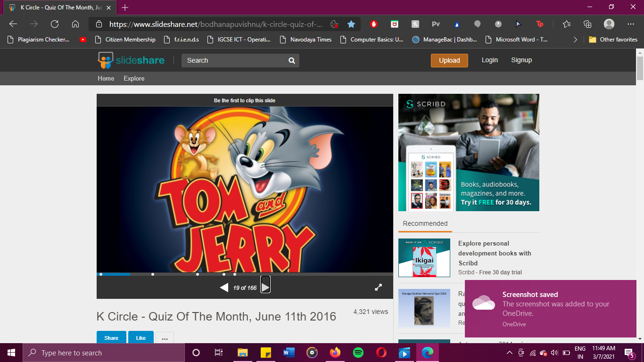Open the Navodaya Times bookmark
The width and height of the screenshot is (644, 362).
[x=305, y=40]
